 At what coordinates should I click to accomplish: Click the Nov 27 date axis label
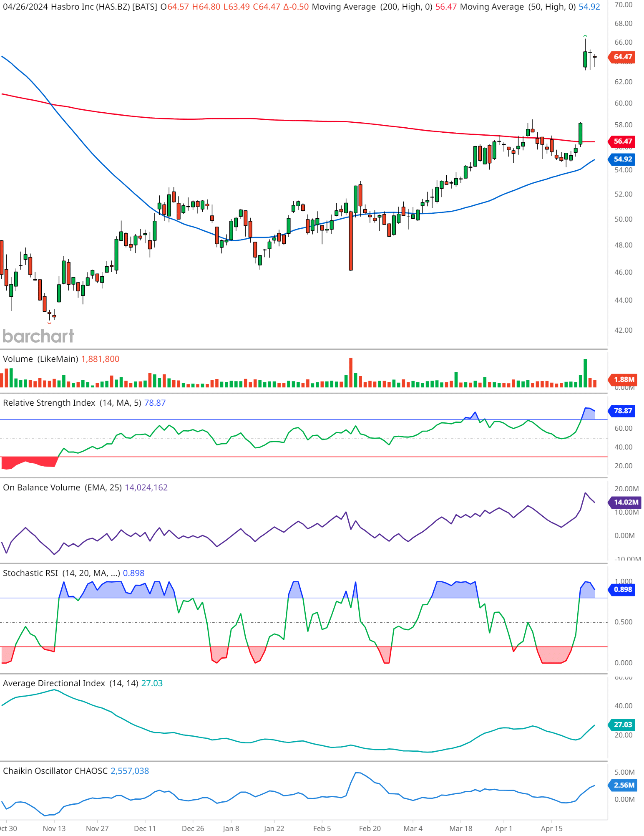97,828
